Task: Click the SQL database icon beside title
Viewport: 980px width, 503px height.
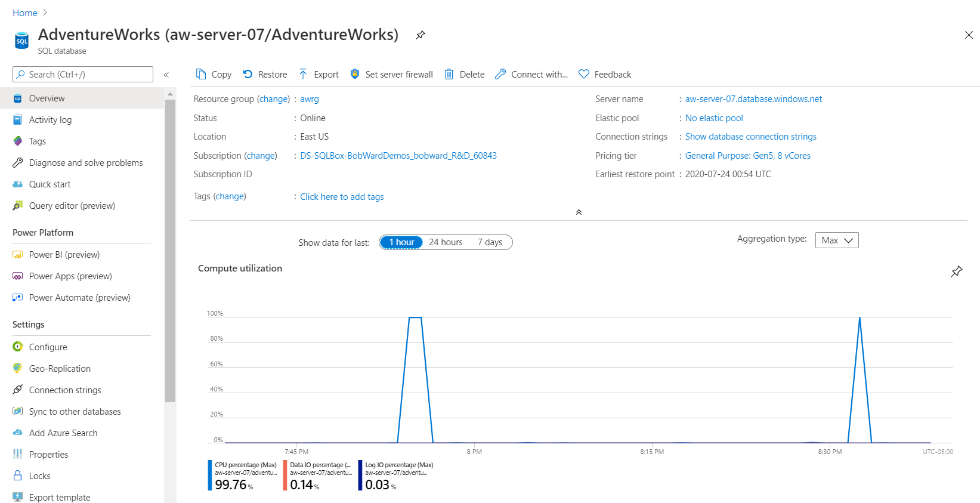Action: click(21, 41)
